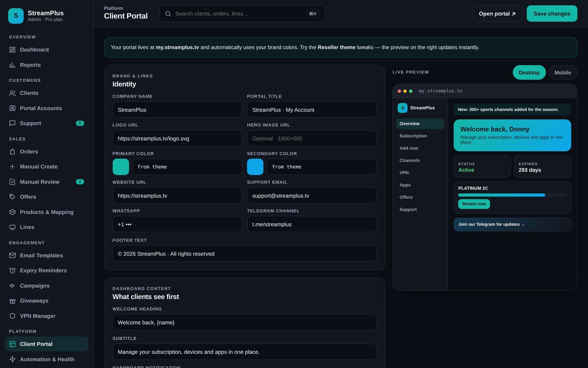Click the Support Email input field

(x=312, y=196)
